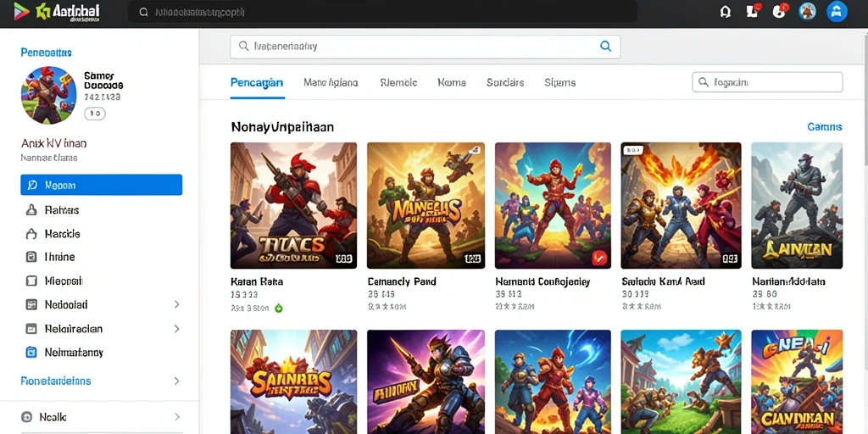Select the Nums tab
Image resolution: width=868 pixels, height=434 pixels.
point(452,82)
